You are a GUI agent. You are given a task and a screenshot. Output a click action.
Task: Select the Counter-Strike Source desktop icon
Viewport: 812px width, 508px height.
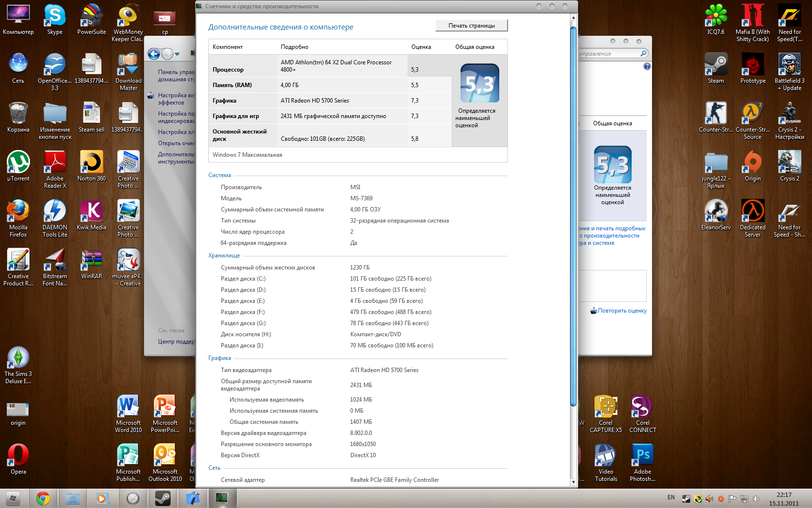(x=753, y=121)
